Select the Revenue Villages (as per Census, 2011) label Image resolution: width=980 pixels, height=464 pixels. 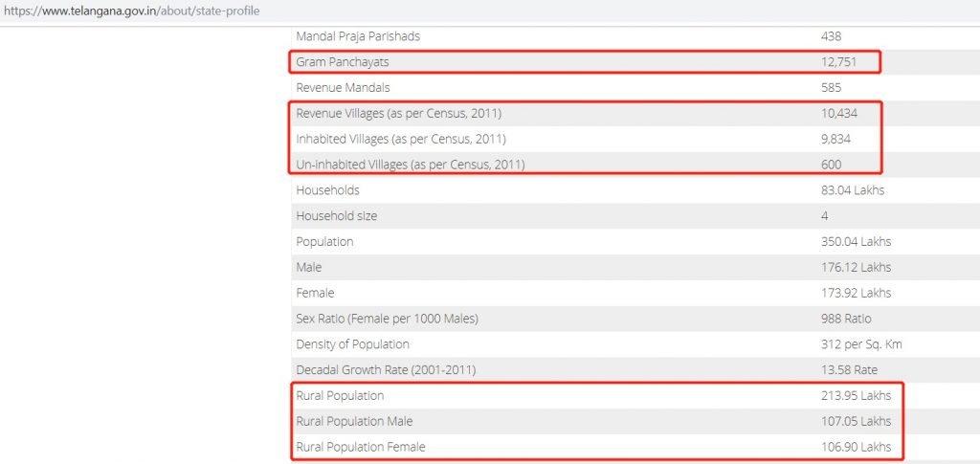point(398,114)
